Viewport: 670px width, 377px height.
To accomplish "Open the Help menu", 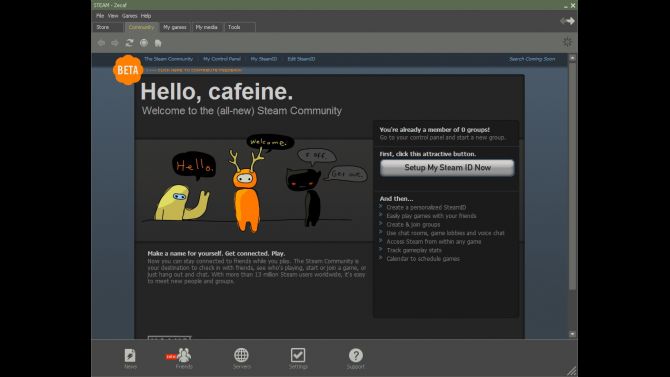I will (x=146, y=16).
